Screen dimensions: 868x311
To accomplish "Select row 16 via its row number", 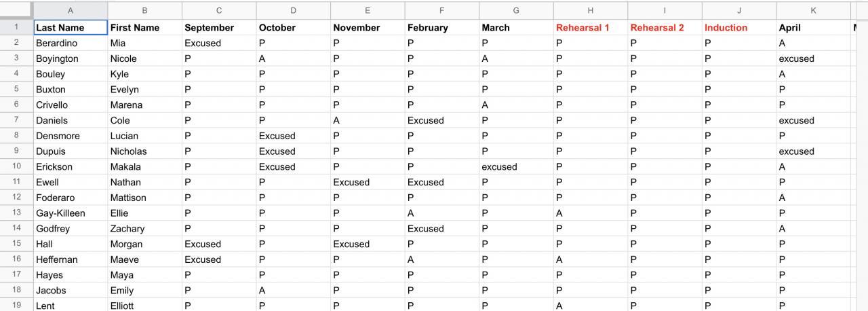I will point(16,259).
